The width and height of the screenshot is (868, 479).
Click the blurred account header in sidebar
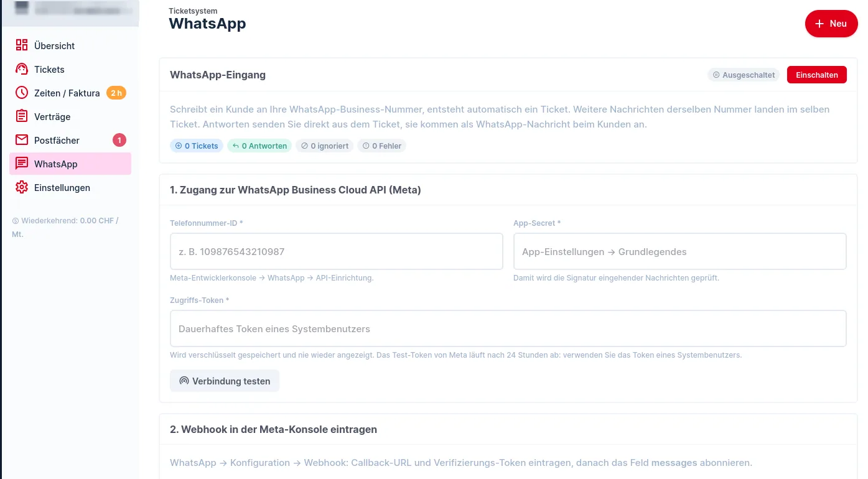point(70,11)
